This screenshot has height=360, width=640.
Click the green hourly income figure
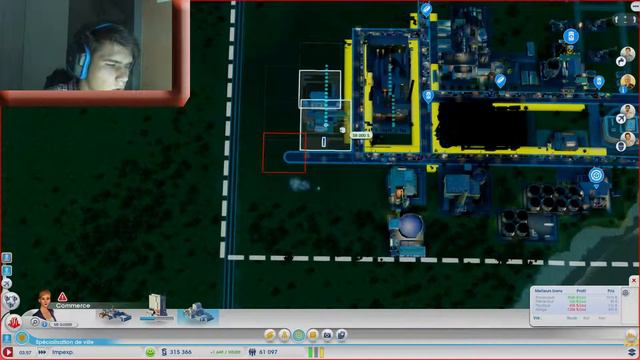pyautogui.click(x=225, y=352)
